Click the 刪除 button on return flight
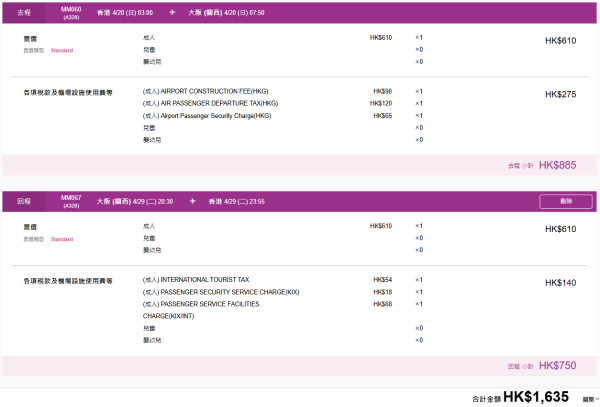600x407 pixels. click(x=566, y=201)
